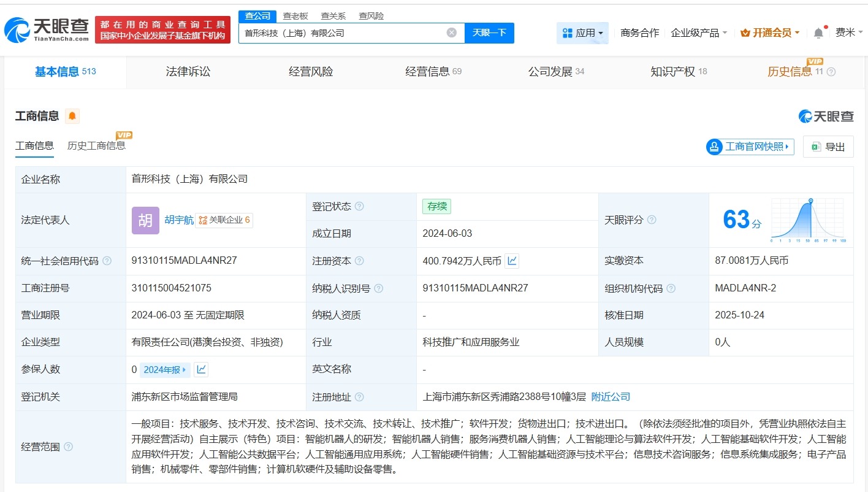This screenshot has height=492, width=868.
Task: Switch to 历史工商信息 tab
Action: (97, 146)
